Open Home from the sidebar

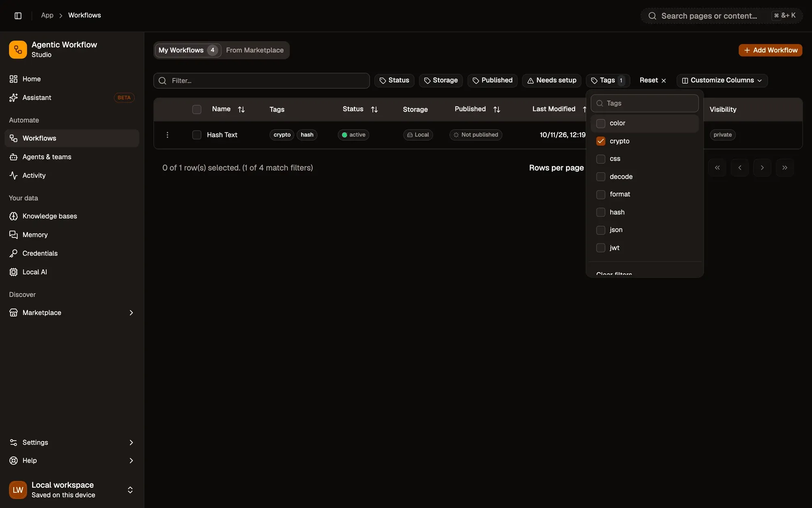pos(71,79)
